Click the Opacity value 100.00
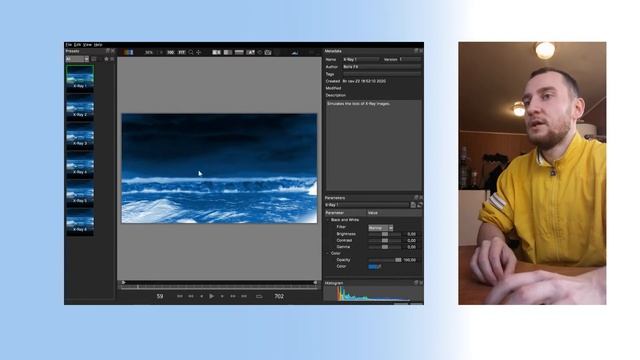 coord(410,260)
